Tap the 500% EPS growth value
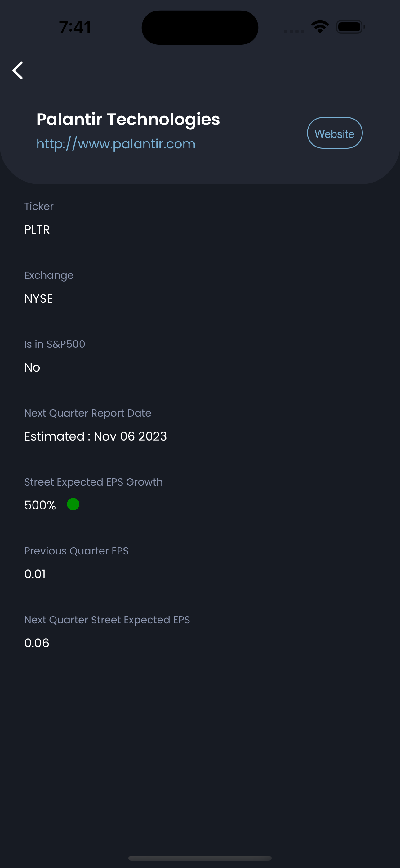The width and height of the screenshot is (400, 868). coord(40,505)
